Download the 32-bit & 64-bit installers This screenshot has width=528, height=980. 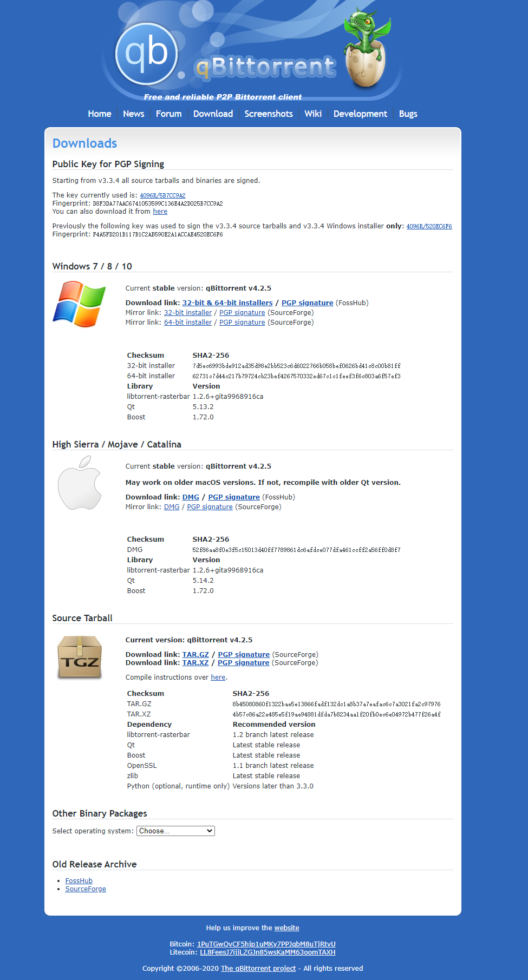pyautogui.click(x=227, y=303)
